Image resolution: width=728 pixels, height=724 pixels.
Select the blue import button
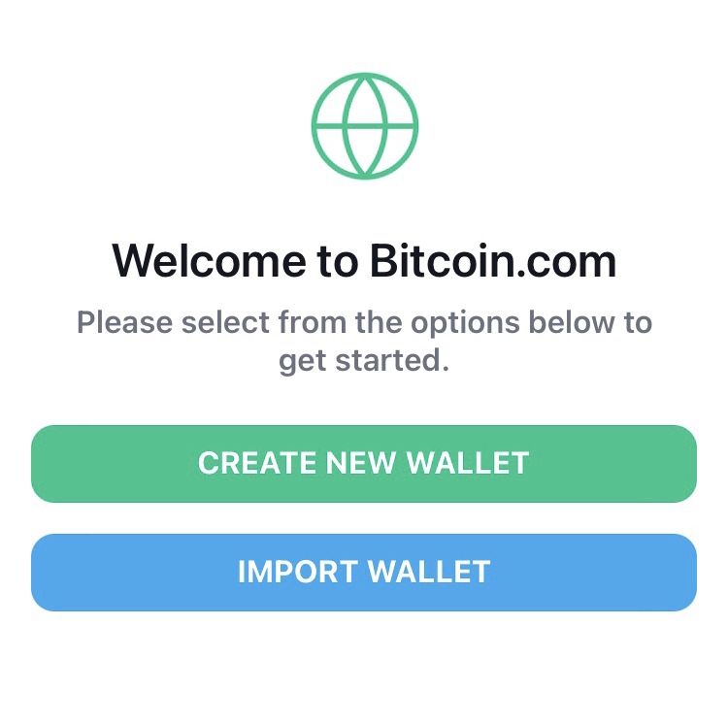[364, 573]
